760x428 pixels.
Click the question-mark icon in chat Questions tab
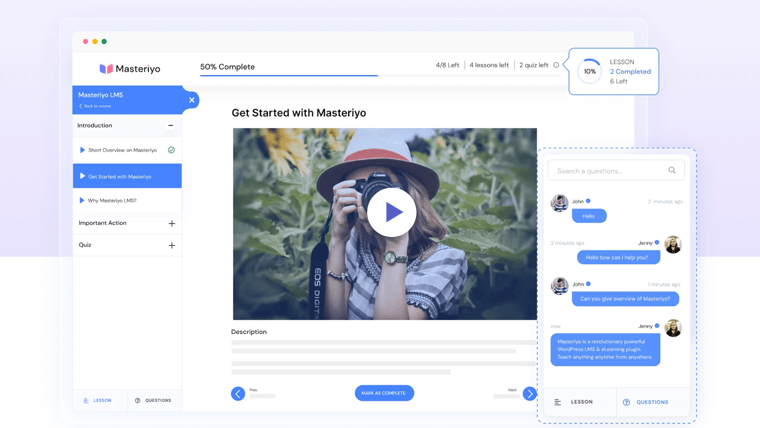(626, 402)
